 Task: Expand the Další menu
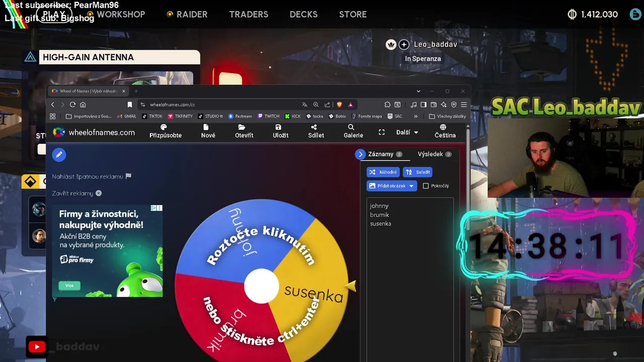pos(407,132)
